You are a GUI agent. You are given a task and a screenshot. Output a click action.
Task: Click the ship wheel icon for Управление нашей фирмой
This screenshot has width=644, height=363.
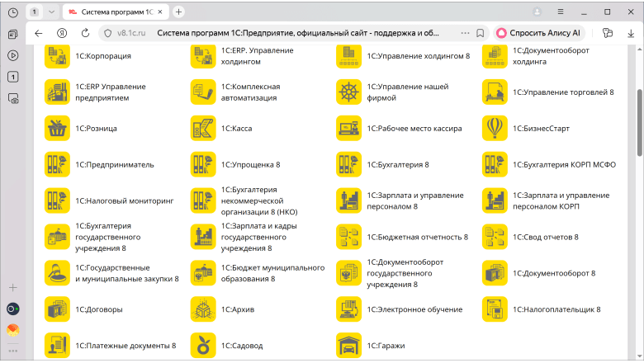(348, 92)
